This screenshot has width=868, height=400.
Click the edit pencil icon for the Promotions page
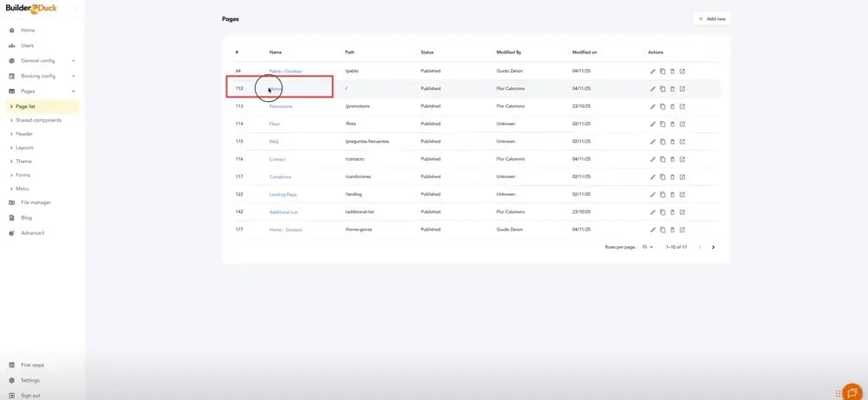[x=653, y=106]
